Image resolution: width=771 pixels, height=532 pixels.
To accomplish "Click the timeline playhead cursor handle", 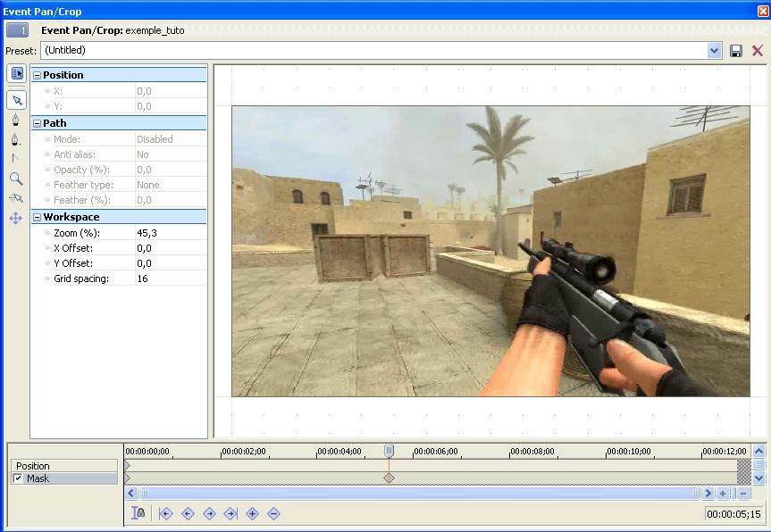I will tap(389, 451).
